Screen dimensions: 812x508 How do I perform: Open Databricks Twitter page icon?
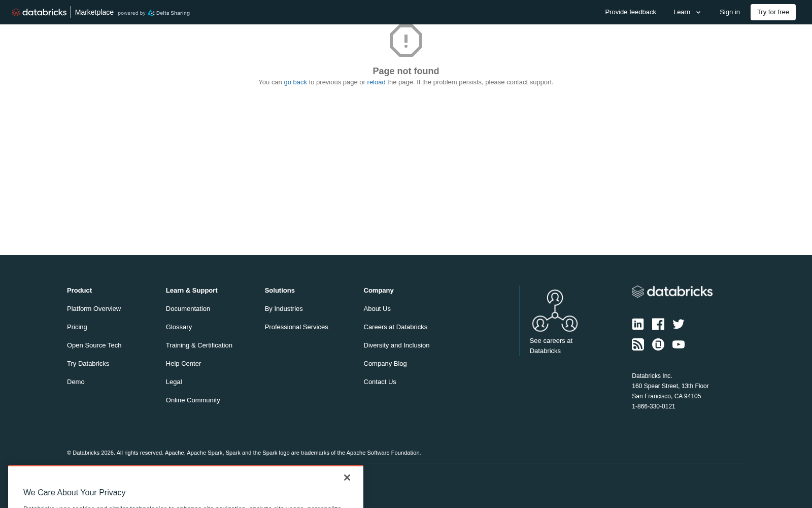click(679, 324)
